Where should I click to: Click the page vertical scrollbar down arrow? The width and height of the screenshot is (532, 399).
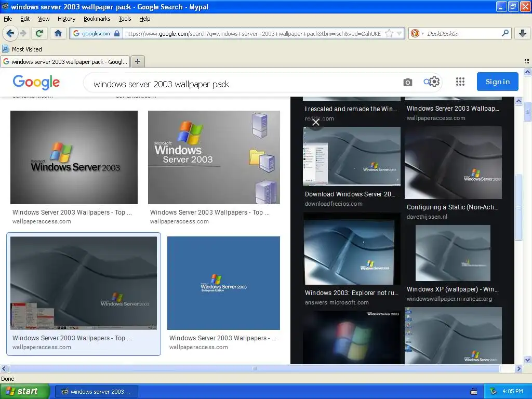527,360
